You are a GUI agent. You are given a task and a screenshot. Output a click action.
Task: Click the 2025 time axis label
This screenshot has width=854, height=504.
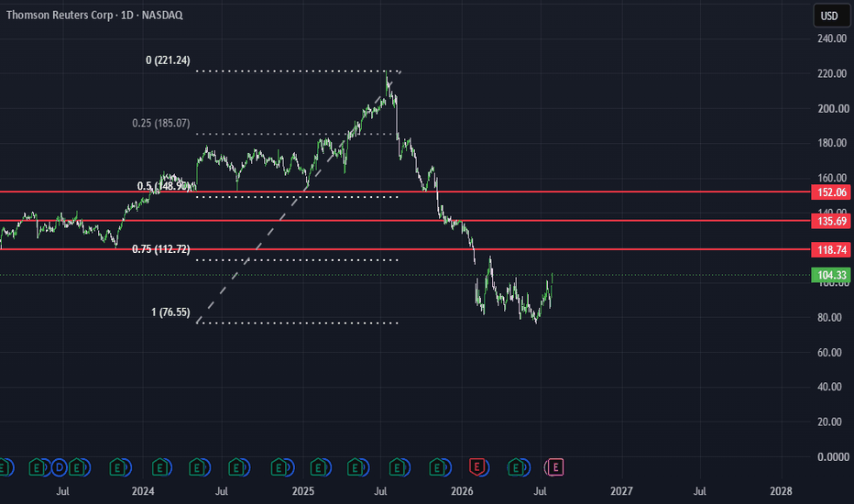pos(302,491)
